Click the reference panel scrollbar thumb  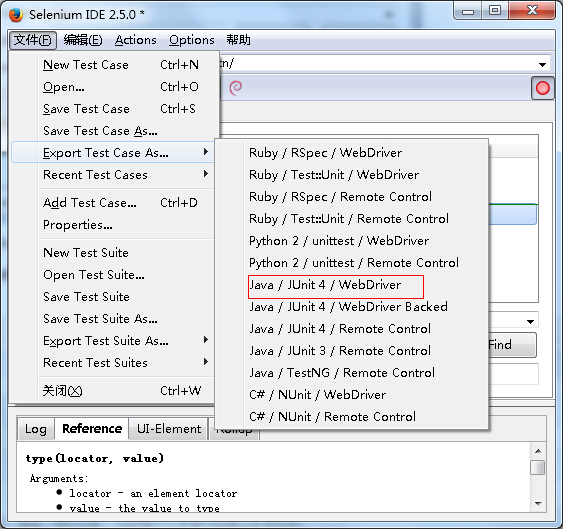[x=538, y=467]
